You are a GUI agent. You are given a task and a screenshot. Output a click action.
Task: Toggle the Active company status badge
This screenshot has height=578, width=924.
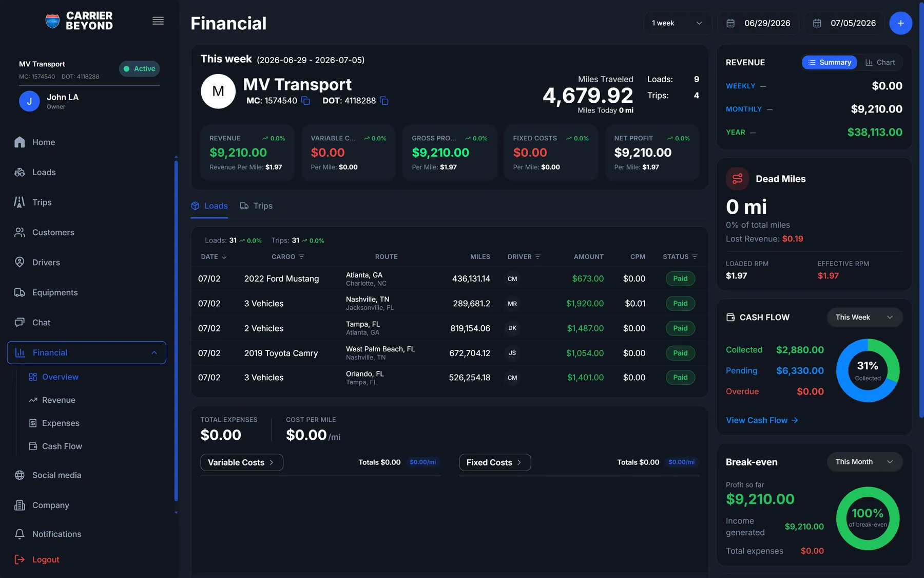click(x=140, y=69)
